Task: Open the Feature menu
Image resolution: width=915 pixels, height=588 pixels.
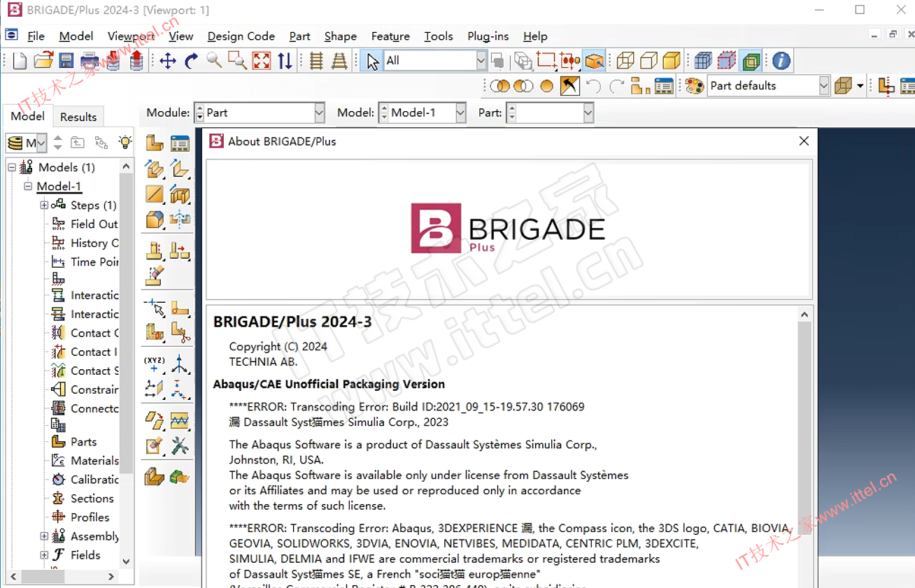Action: (390, 36)
